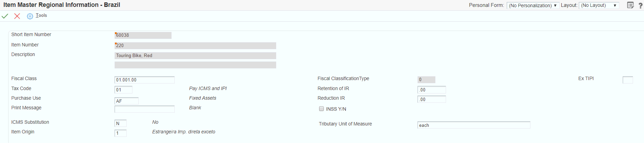Click the green OK checkmark icon

pyautogui.click(x=5, y=16)
